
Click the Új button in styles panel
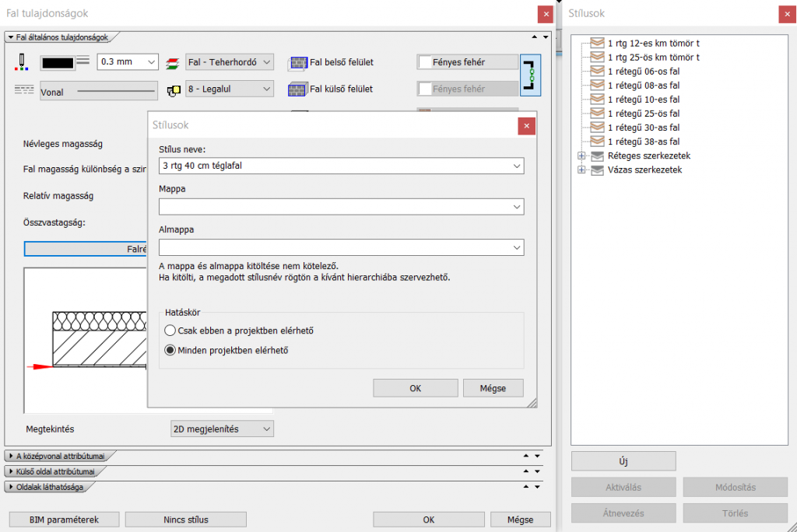tap(623, 460)
